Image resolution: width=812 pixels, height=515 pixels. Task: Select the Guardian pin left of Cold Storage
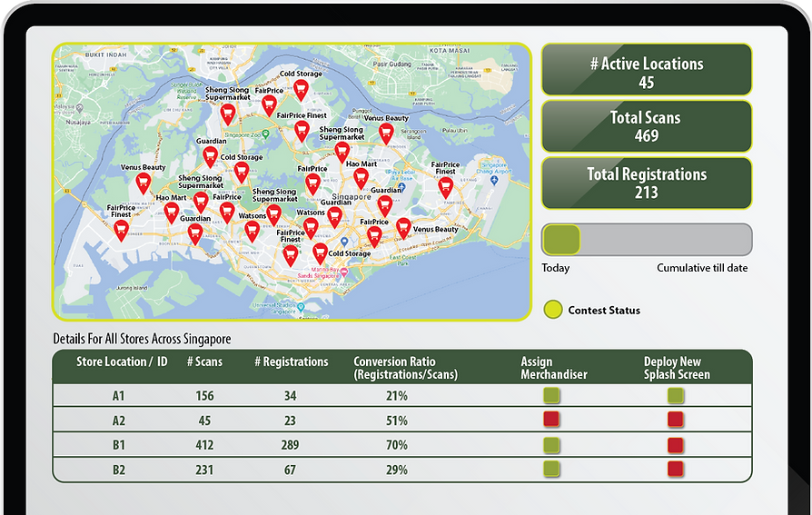click(x=210, y=157)
